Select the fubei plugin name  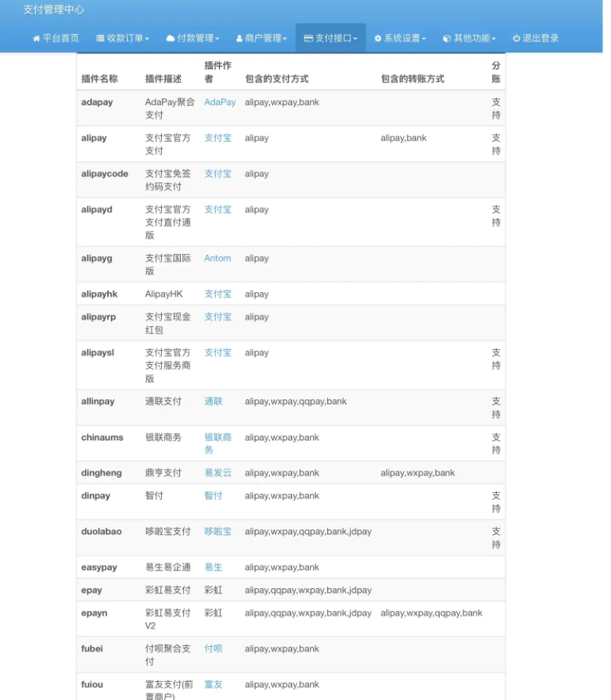point(92,648)
